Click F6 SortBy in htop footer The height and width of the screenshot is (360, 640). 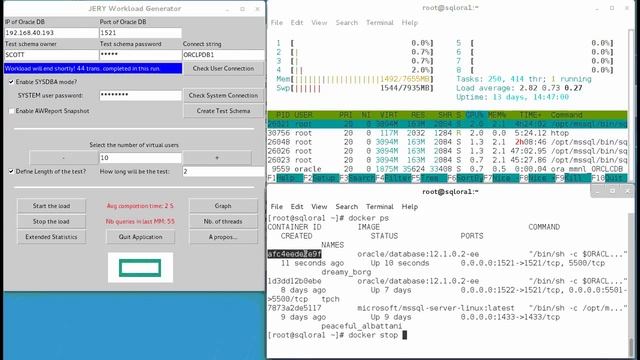[x=465, y=178]
